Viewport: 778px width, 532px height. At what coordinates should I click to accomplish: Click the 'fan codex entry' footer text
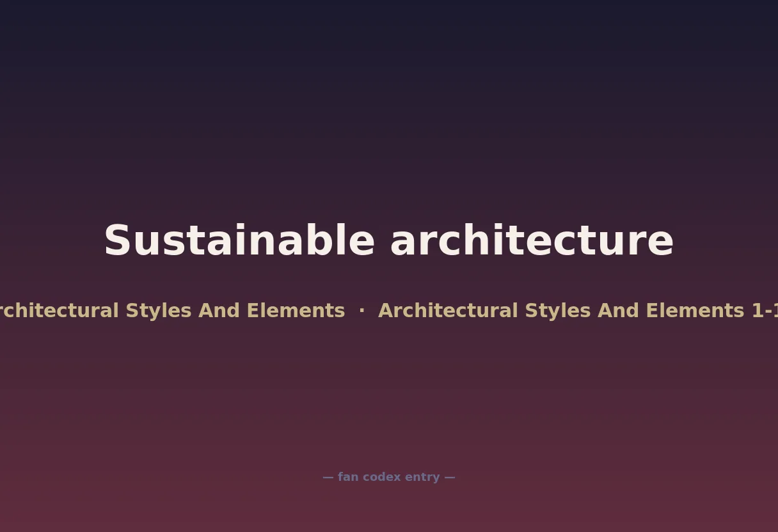point(389,477)
